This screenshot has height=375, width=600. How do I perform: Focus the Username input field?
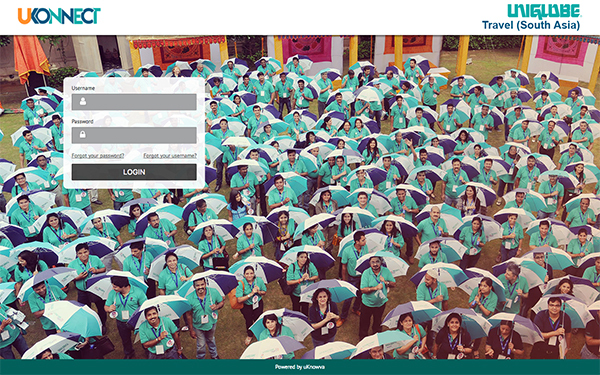coord(134,102)
